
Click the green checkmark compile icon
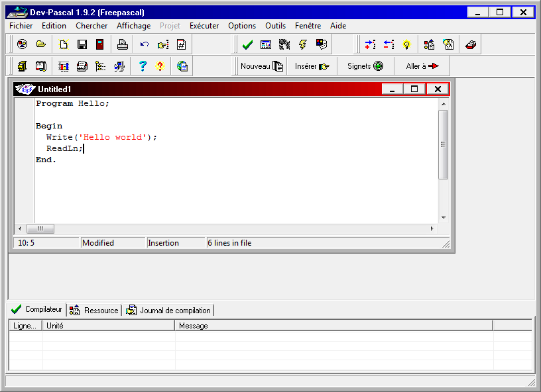tap(247, 44)
